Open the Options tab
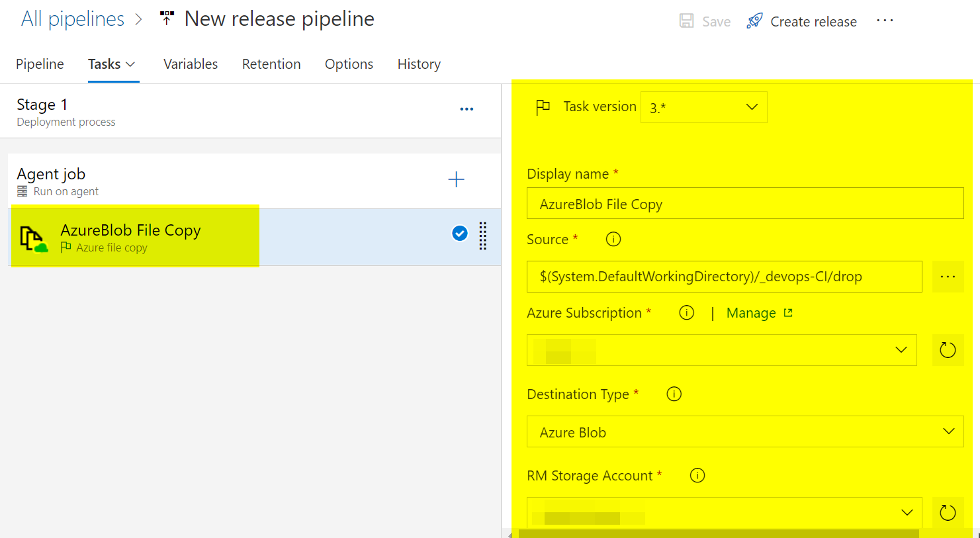 (x=349, y=64)
